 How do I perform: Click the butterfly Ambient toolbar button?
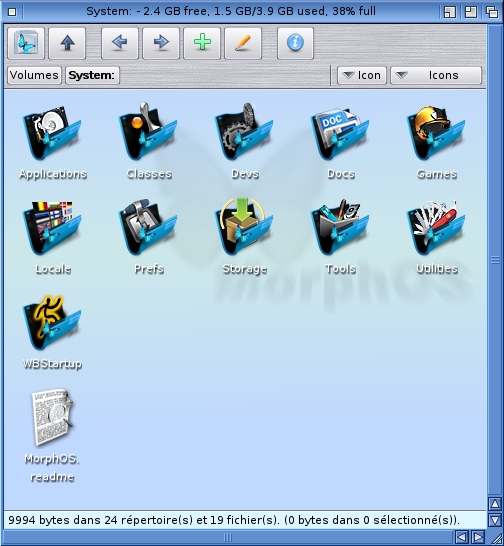click(26, 43)
